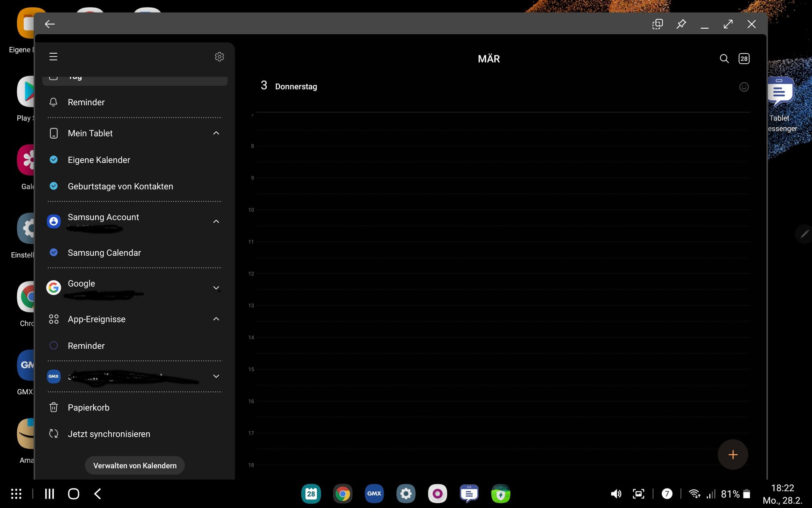Open Tablet Messenger desktop shortcut
This screenshot has width=812, height=508.
coord(780,92)
